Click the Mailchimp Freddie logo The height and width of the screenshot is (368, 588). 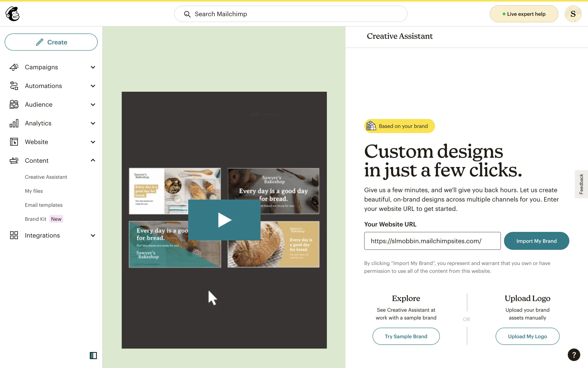tap(13, 14)
